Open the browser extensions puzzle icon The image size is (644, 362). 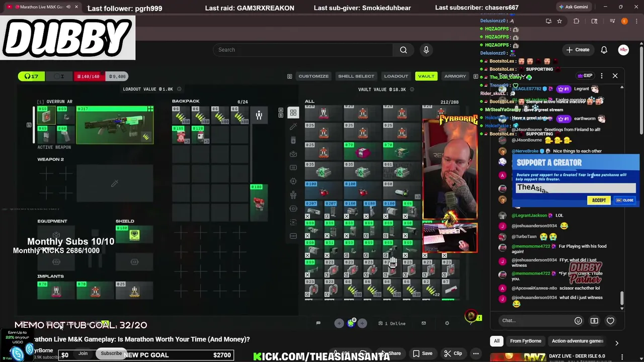[577, 21]
